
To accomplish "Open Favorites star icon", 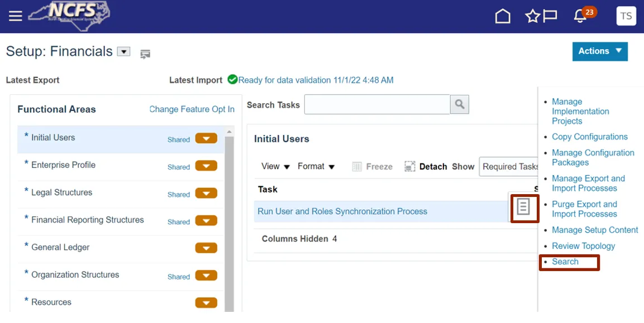I will click(532, 16).
